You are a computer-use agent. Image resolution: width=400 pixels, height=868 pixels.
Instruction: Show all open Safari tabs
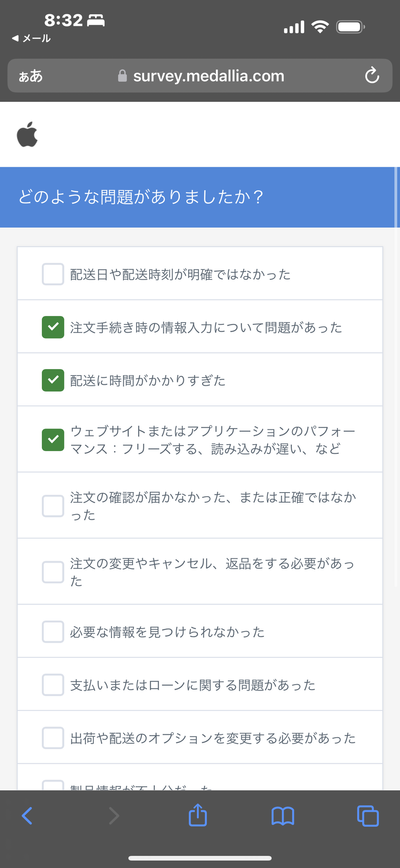(368, 816)
